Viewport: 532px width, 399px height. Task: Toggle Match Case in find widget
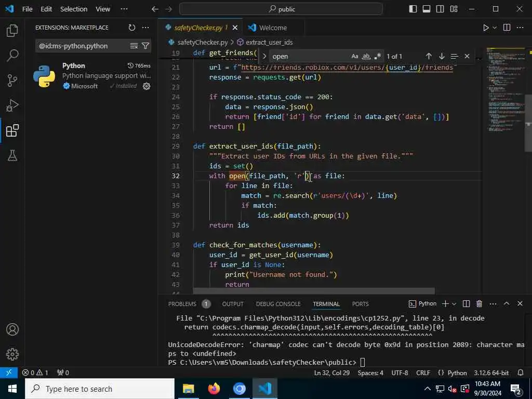point(355,56)
